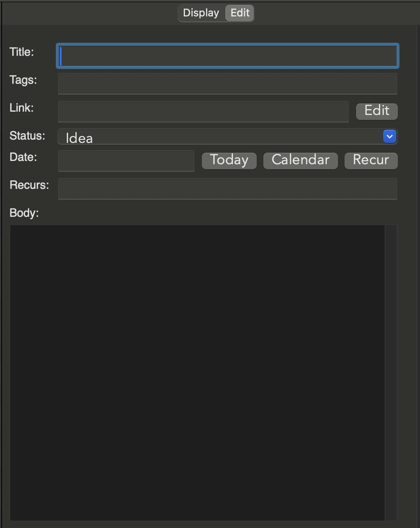Toggle the Edit segment of the view switcher
420x528 pixels.
(x=239, y=13)
